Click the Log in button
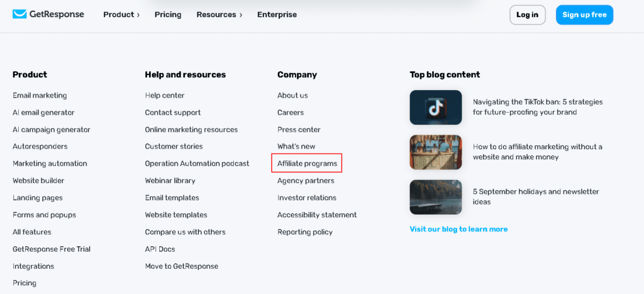Image resolution: width=644 pixels, height=294 pixels. point(528,15)
